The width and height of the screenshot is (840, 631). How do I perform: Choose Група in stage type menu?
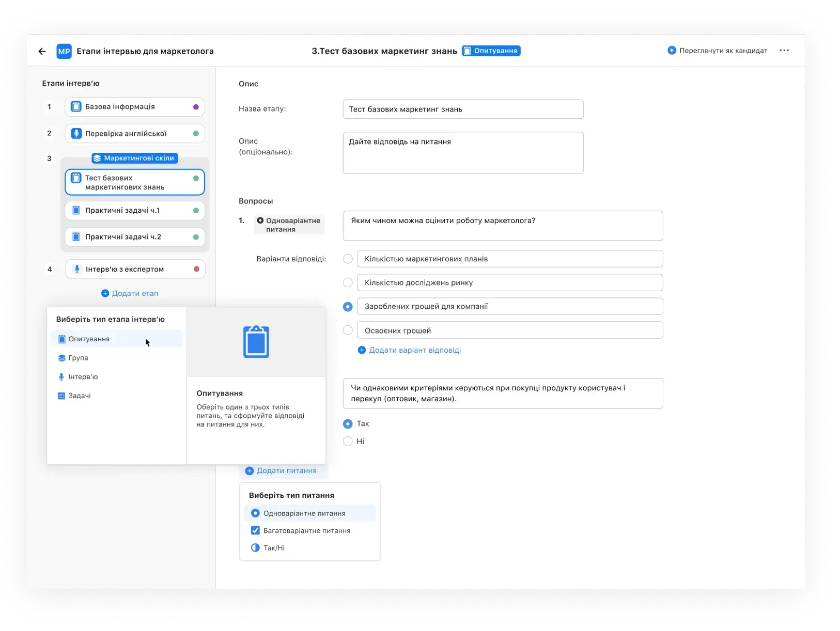(78, 358)
